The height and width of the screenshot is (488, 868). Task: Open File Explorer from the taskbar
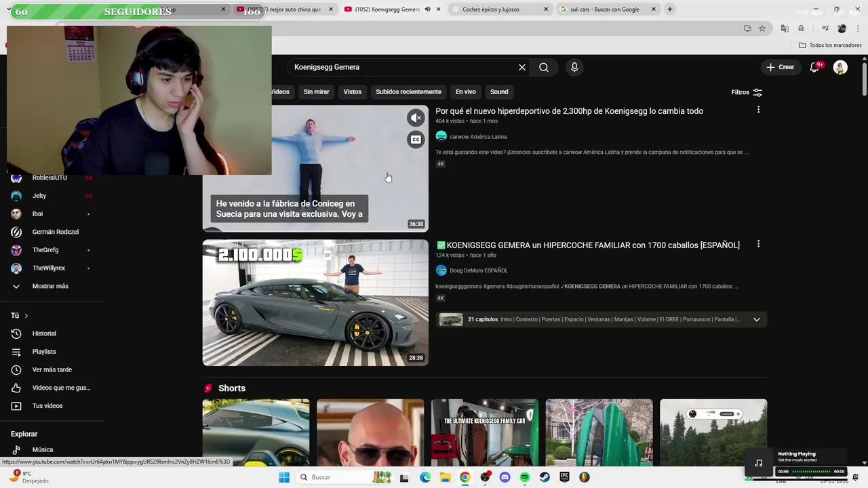[x=445, y=477]
